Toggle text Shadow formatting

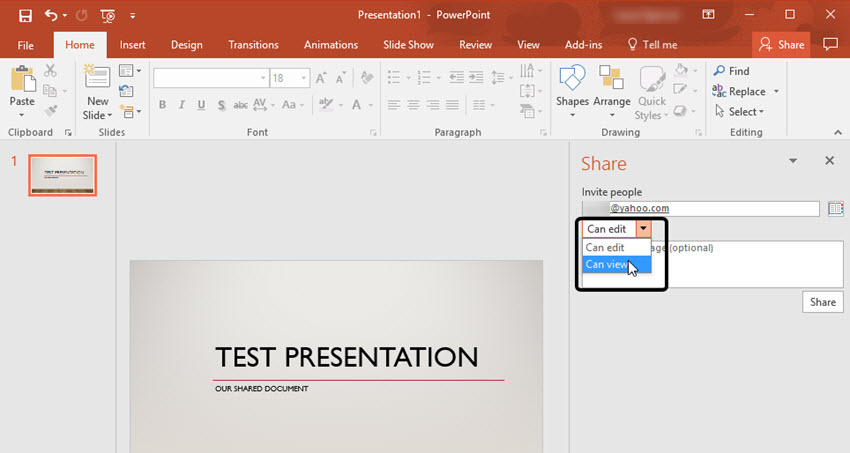(x=221, y=105)
